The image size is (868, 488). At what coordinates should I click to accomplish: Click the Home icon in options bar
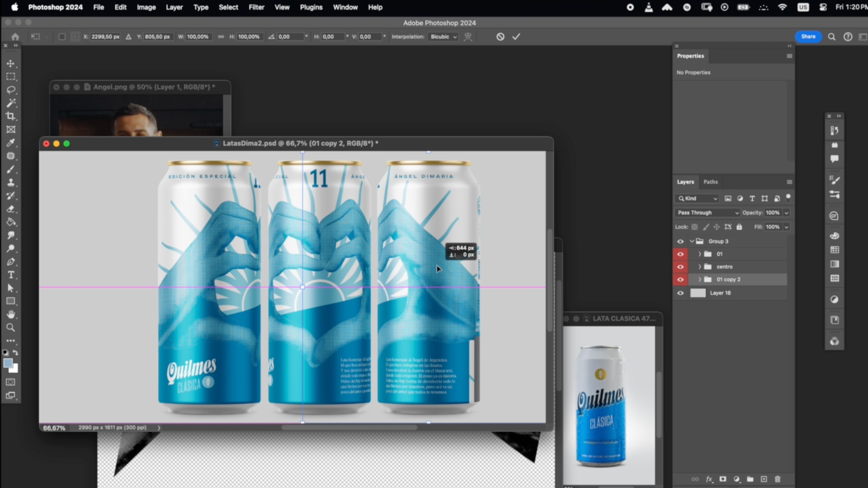click(15, 37)
